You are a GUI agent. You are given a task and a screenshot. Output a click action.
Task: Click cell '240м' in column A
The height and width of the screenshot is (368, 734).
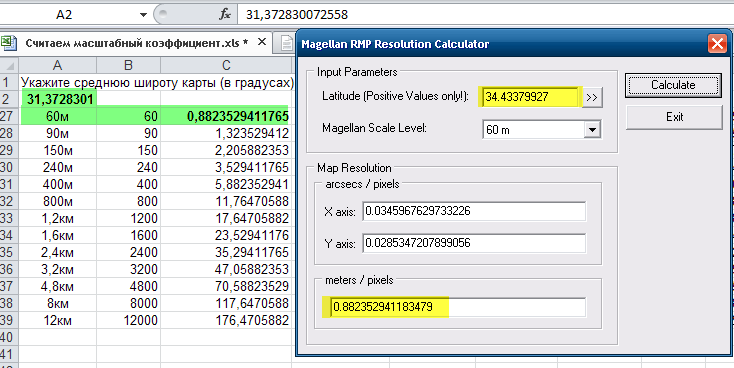point(58,167)
